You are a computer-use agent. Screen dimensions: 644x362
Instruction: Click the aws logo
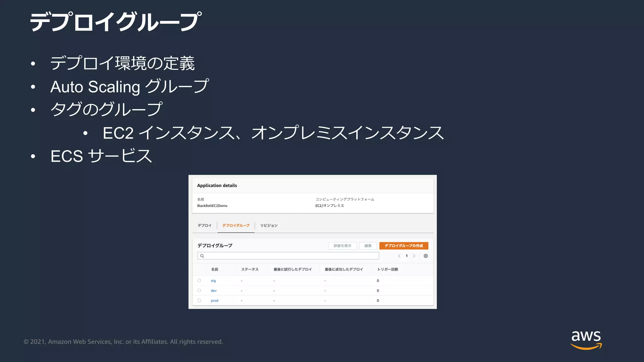click(586, 340)
